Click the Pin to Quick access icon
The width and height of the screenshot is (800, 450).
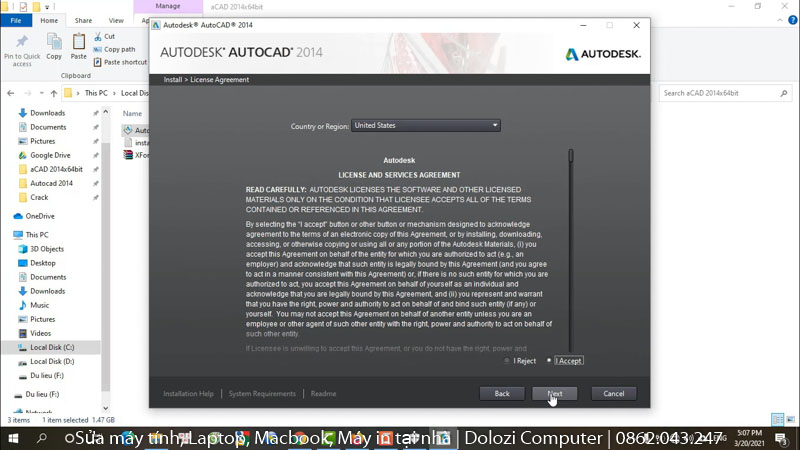[x=22, y=41]
